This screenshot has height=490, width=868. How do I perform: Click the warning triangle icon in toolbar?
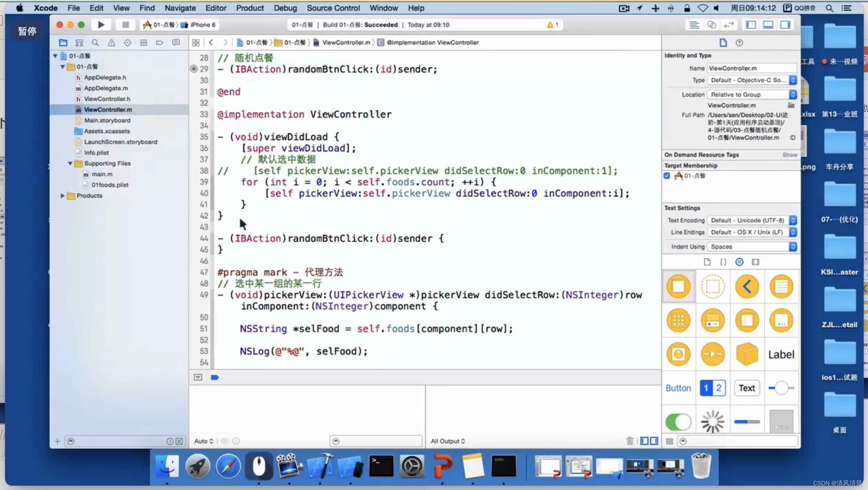point(549,24)
